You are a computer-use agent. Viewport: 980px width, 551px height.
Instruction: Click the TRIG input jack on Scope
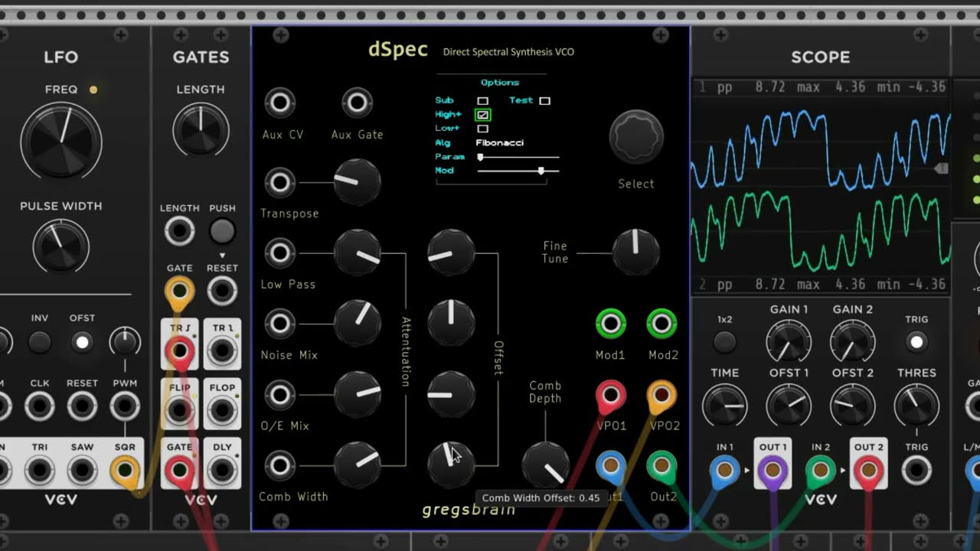(x=916, y=470)
